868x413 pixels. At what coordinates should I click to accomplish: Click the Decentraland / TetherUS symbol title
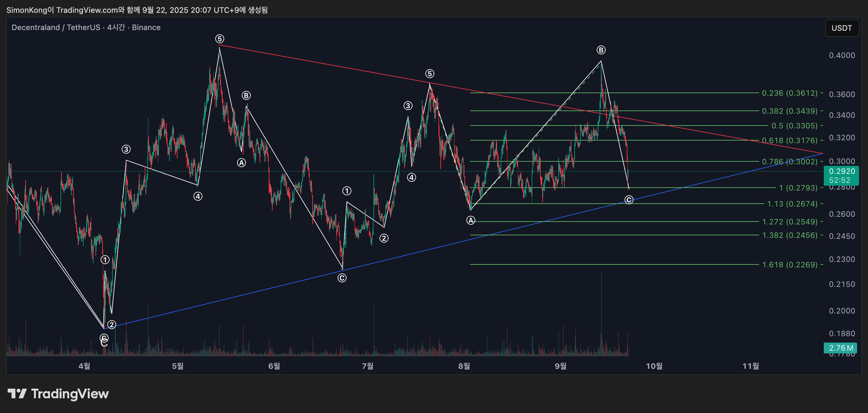pyautogui.click(x=56, y=27)
